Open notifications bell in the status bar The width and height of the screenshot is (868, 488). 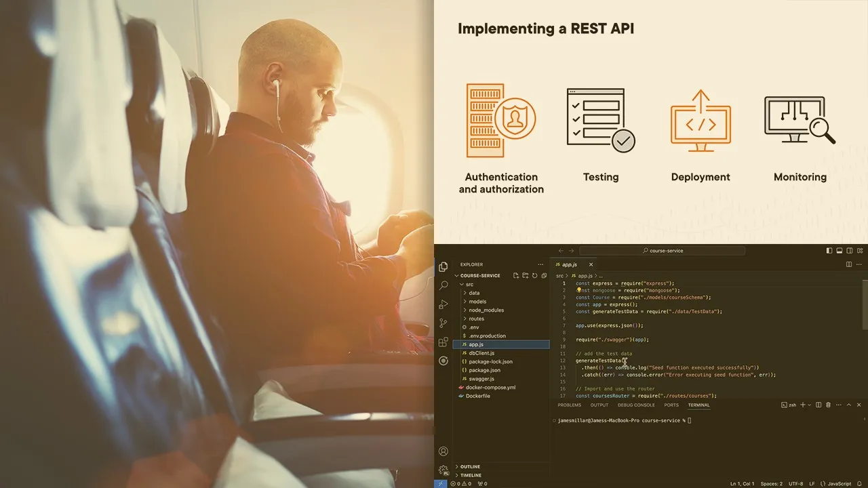(859, 483)
